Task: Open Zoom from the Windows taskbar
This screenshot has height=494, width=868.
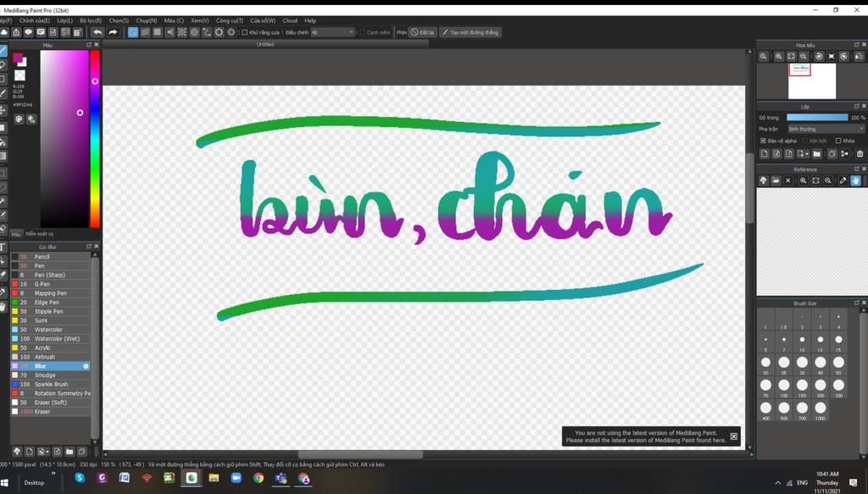Action: [x=236, y=478]
